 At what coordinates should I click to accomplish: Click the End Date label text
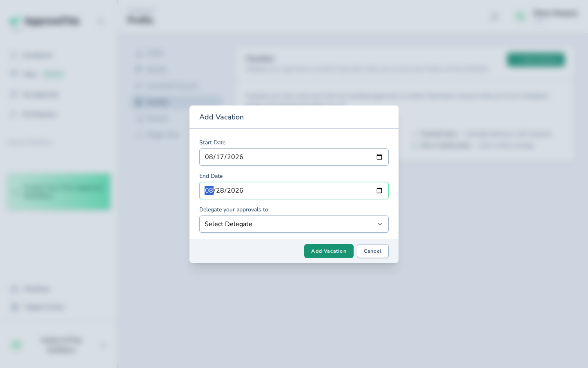(x=211, y=176)
